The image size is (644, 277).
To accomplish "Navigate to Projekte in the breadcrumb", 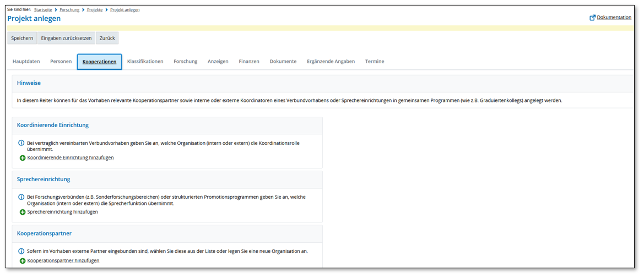I will click(x=94, y=10).
